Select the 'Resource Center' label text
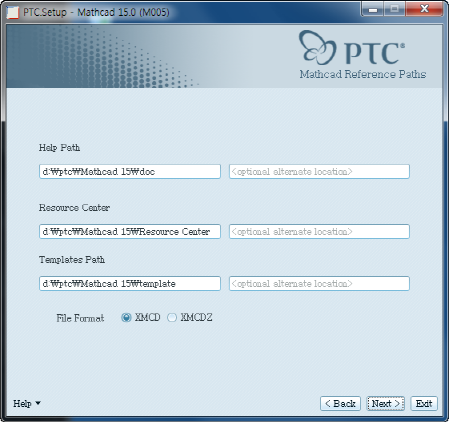This screenshot has height=422, width=449. (74, 208)
